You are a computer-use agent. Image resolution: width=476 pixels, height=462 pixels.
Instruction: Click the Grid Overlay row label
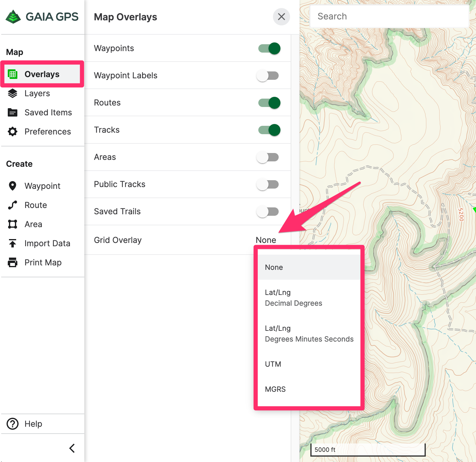tap(118, 240)
